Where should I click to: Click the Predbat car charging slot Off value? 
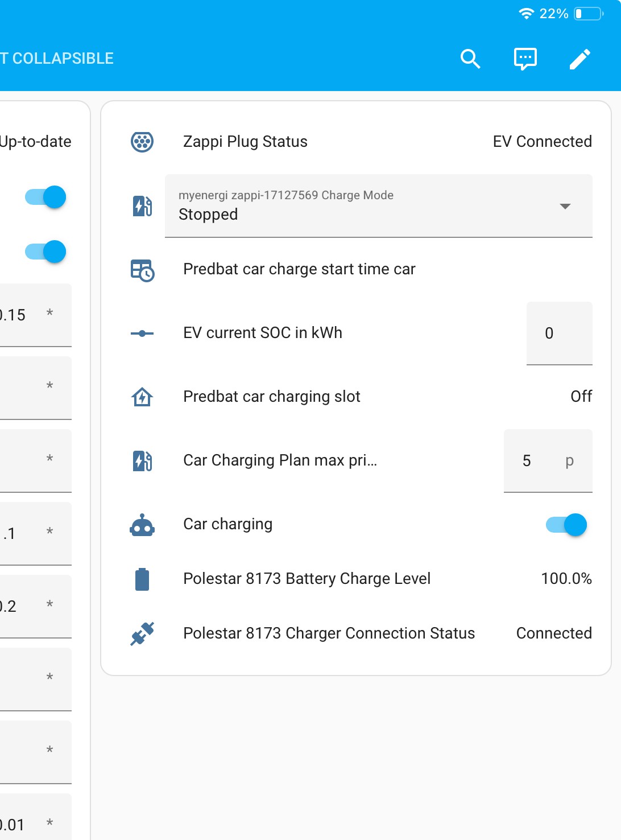click(x=581, y=397)
